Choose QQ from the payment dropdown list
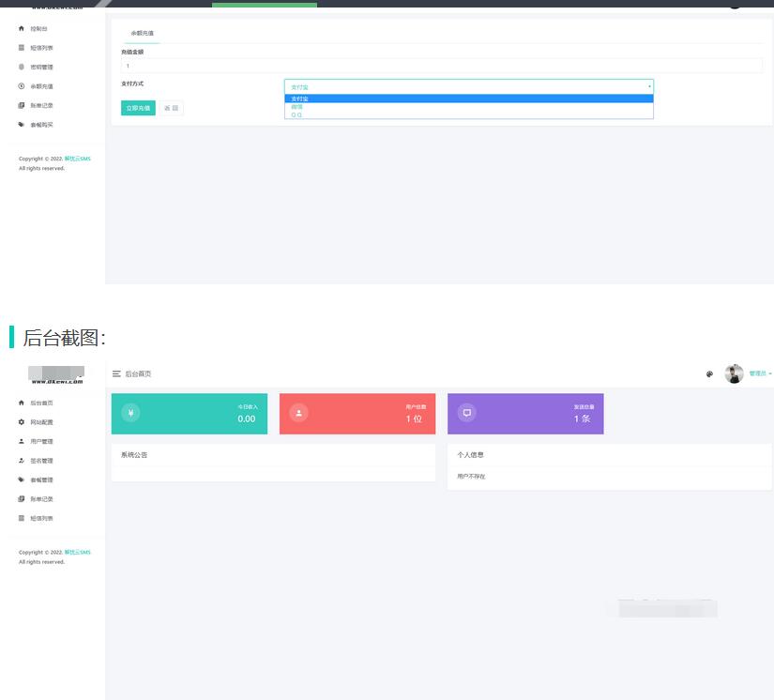774x700 pixels. (x=296, y=114)
